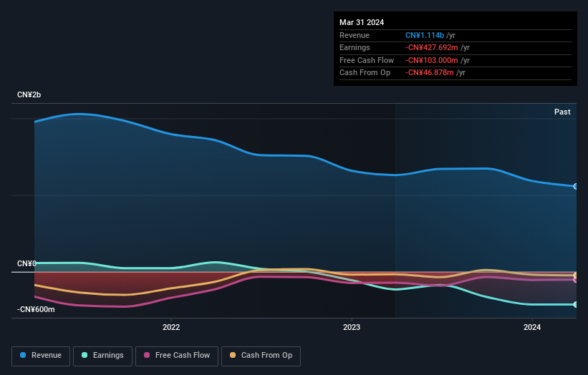The image size is (588, 375).
Task: Click the pink Free Cash Flow endpoint marker
Action: 576,280
